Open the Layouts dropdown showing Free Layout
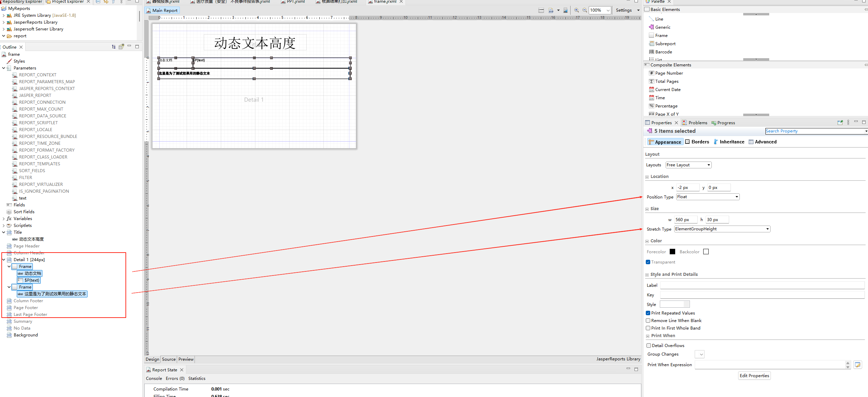 (x=708, y=165)
